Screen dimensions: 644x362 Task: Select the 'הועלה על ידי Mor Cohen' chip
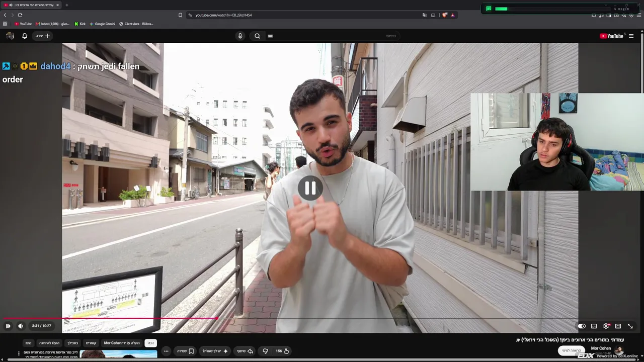[122, 343]
